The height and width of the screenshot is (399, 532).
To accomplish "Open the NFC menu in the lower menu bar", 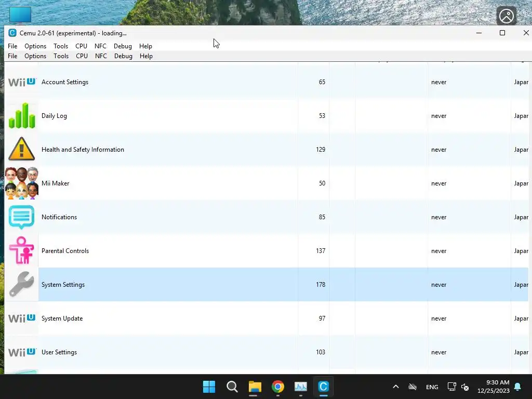I will tap(101, 56).
